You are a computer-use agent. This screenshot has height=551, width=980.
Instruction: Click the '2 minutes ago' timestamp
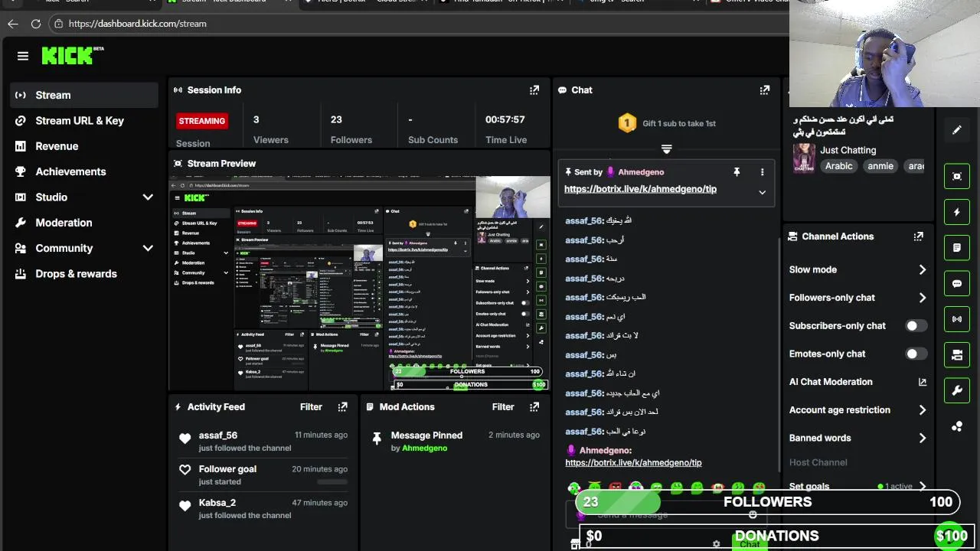514,435
